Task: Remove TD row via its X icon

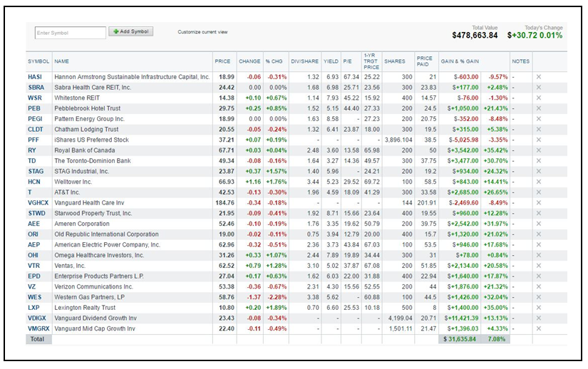Action: (539, 161)
